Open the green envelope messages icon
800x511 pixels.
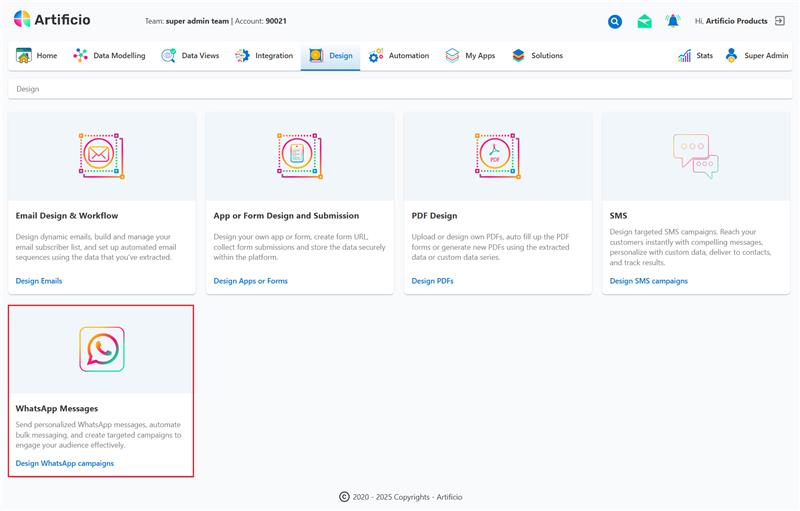tap(644, 21)
